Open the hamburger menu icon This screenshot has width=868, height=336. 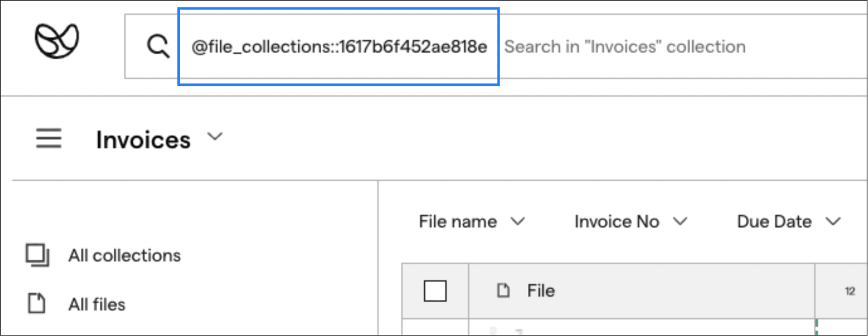coord(49,138)
